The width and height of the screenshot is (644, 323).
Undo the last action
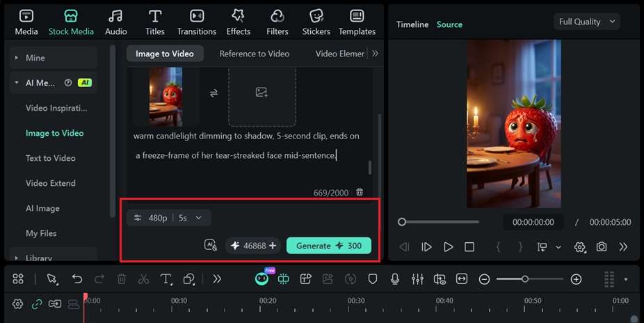click(x=77, y=279)
